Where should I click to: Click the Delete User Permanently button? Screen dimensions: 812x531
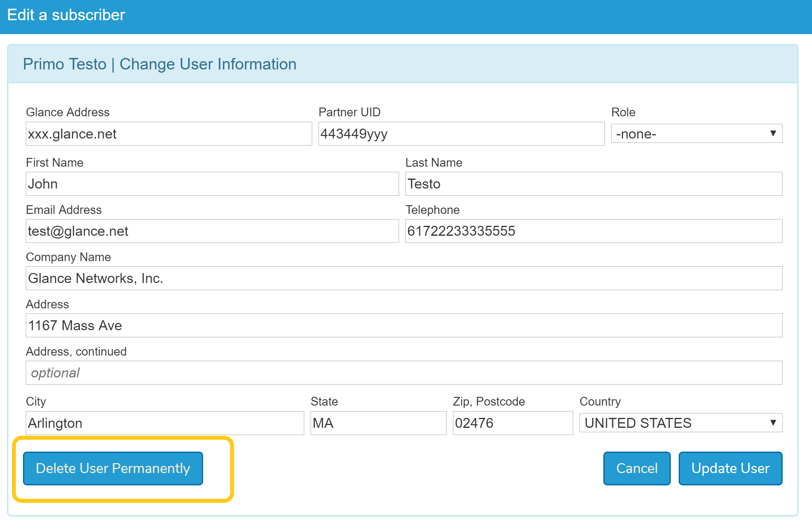coord(113,468)
